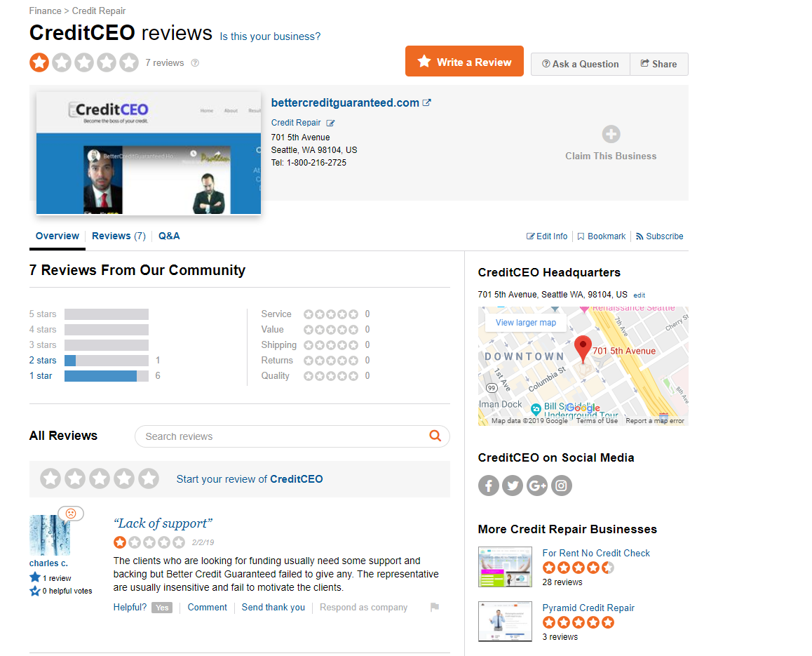Click the search magnifier icon in reviews
This screenshot has width=812, height=656.
[x=435, y=436]
